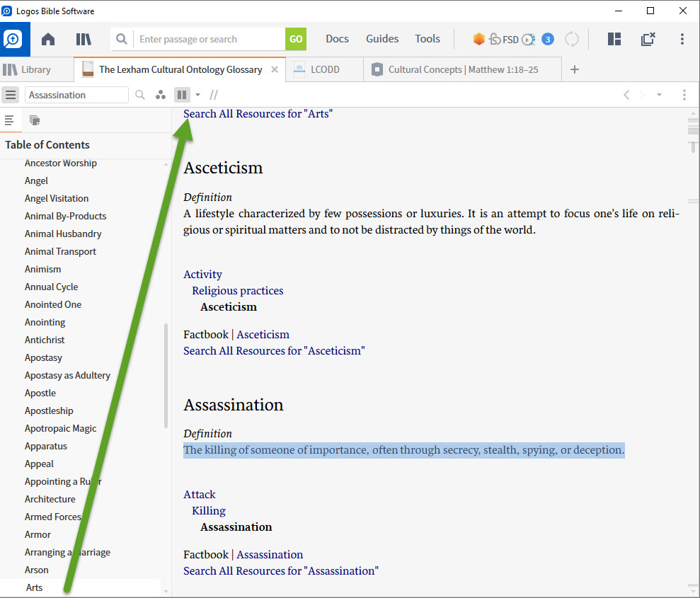Click 'Search All Resources for "Asceticism"'

click(x=274, y=351)
